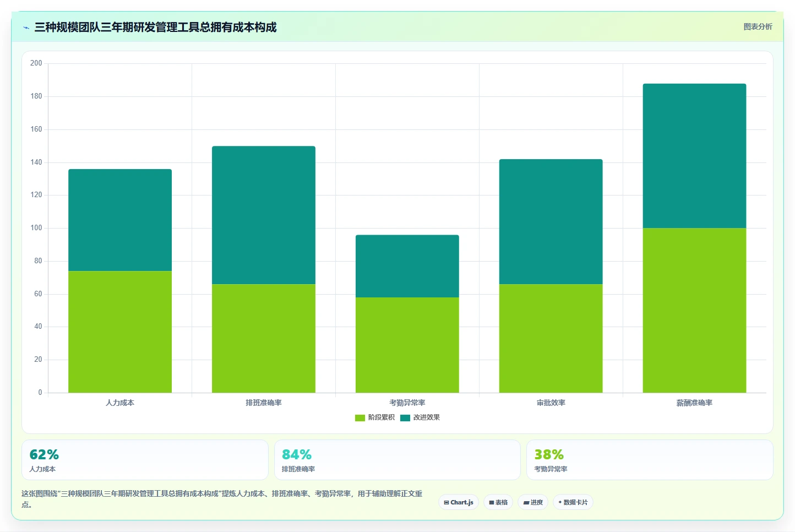The image size is (795, 532).
Task: Click the description paragraph below the stat cards
Action: point(222,499)
